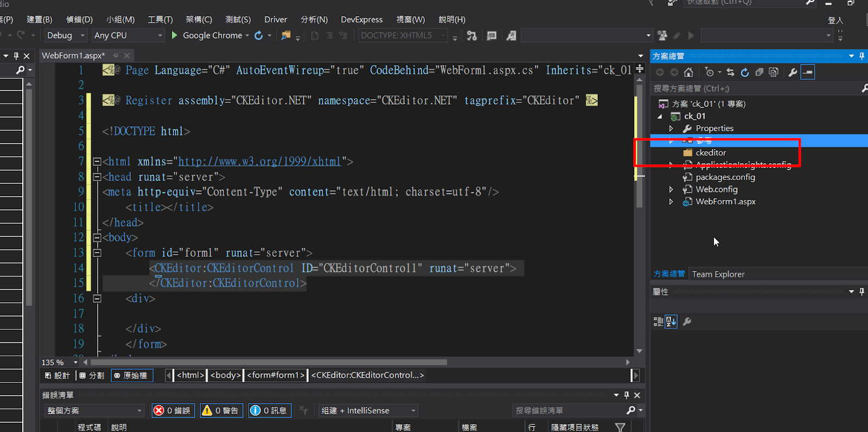Click the filter funnel icon in error list
Viewport: 868px width, 432px height.
pos(620,427)
